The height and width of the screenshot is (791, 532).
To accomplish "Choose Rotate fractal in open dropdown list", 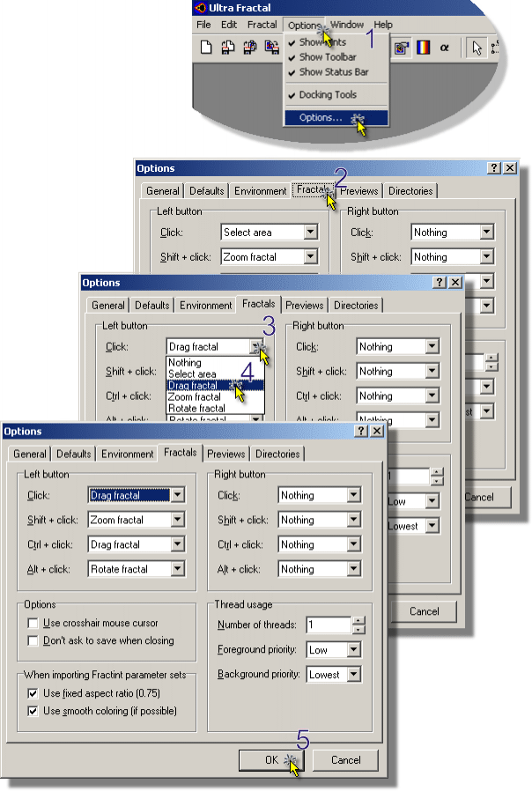I will click(215, 408).
